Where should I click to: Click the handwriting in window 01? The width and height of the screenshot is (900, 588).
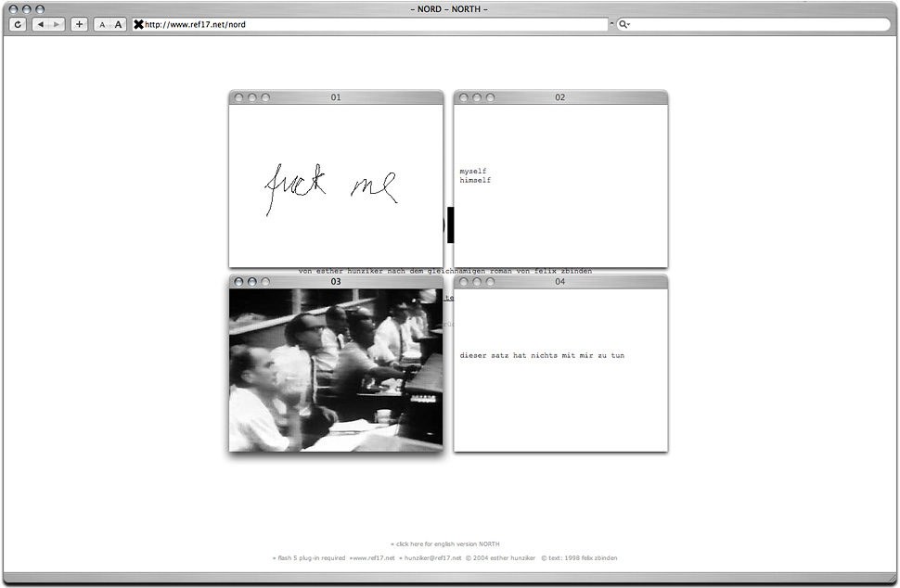tap(331, 187)
